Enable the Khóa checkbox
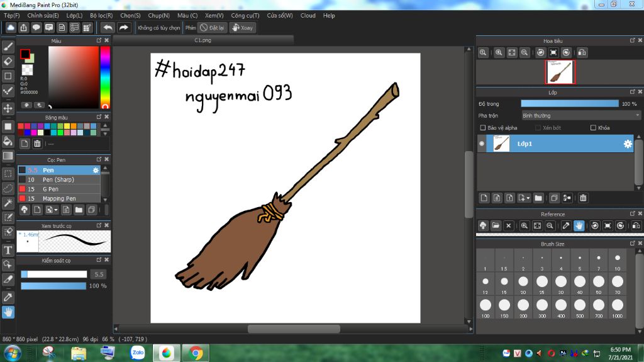 [593, 128]
